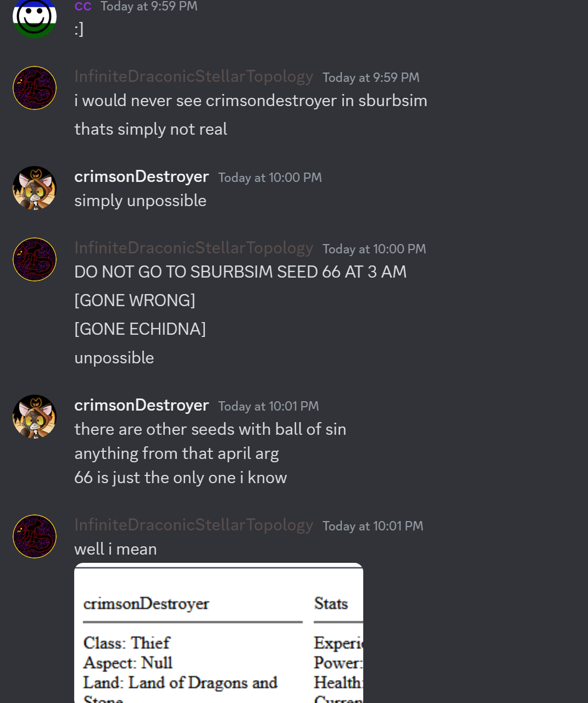Open crimsonDestroyer's avatar at 10:01 PM

pos(35,417)
